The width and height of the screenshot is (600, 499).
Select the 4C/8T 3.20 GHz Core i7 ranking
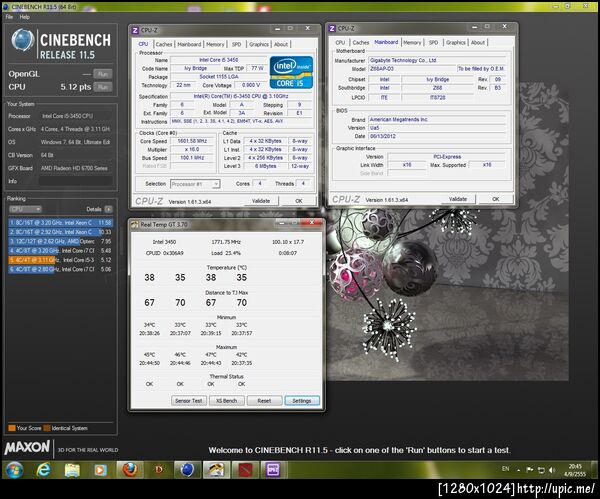[x=60, y=251]
